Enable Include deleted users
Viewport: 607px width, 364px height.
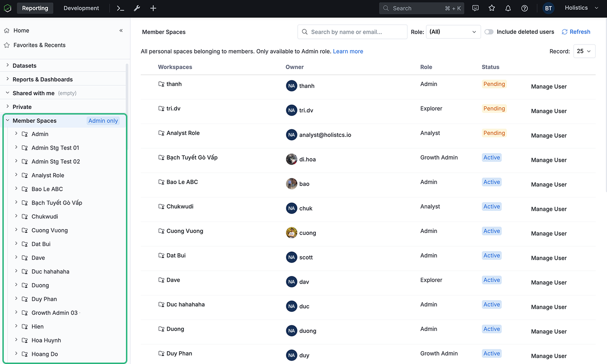(489, 32)
